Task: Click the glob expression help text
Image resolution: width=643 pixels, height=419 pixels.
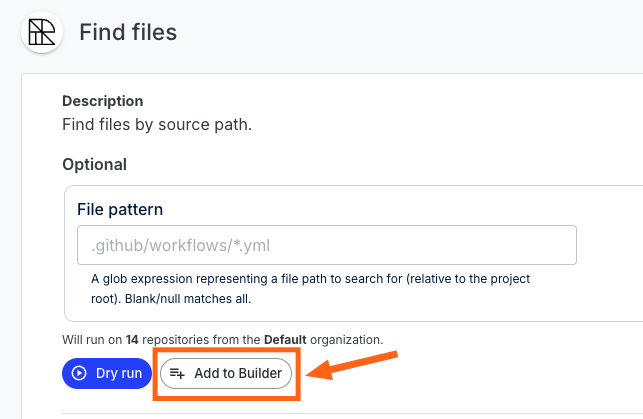Action: point(310,289)
